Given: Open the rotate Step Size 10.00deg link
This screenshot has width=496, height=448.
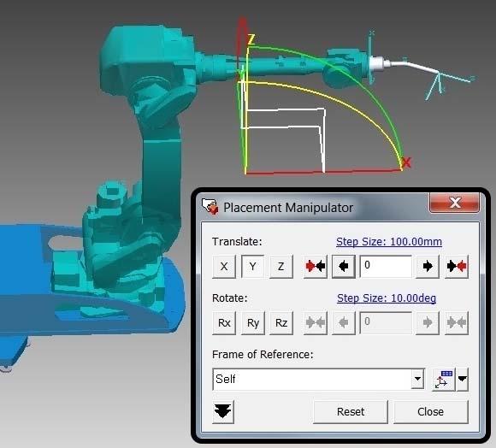Looking at the screenshot, I should pos(387,298).
